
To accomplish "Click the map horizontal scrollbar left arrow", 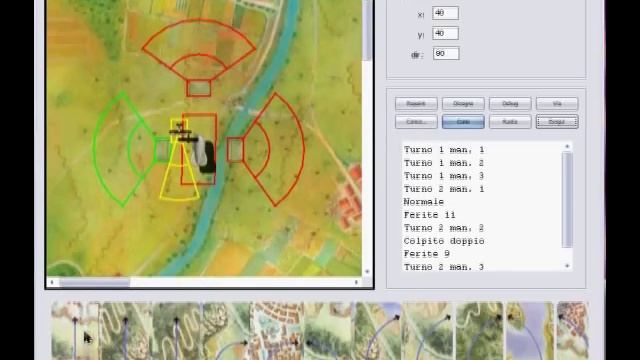I will point(52,282).
